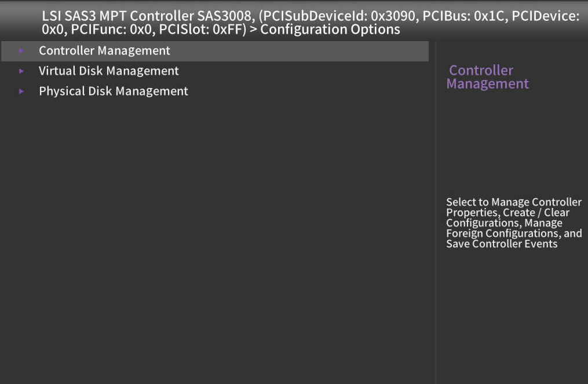Click the 'Configurations, Manage' help text line

(x=504, y=223)
